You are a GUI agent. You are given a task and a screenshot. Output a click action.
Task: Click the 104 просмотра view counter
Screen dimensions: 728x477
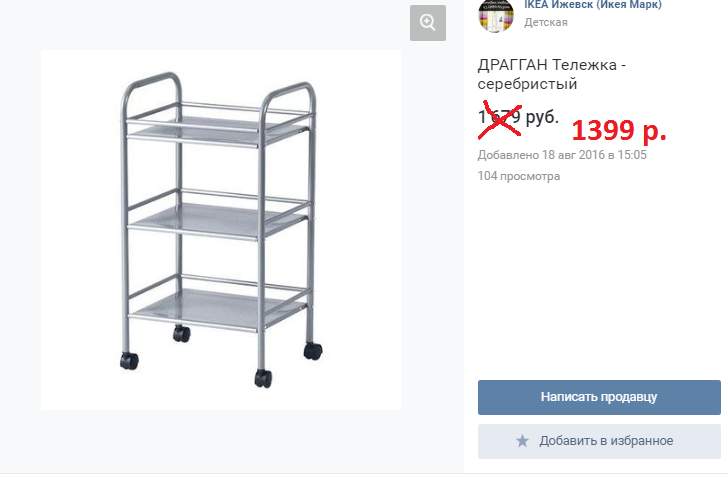click(x=519, y=176)
